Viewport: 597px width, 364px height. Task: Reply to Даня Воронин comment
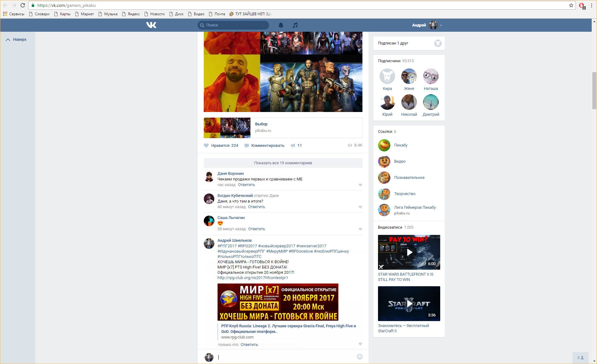coord(246,185)
